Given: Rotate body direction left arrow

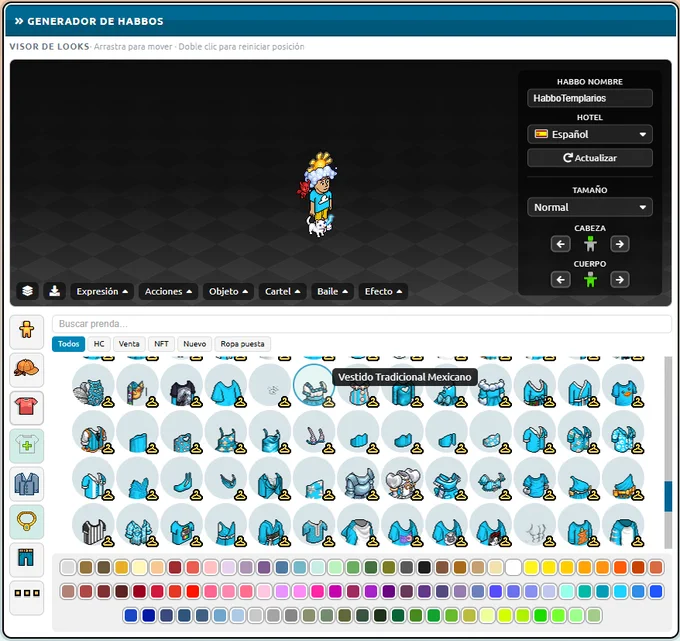Looking at the screenshot, I should tap(560, 280).
